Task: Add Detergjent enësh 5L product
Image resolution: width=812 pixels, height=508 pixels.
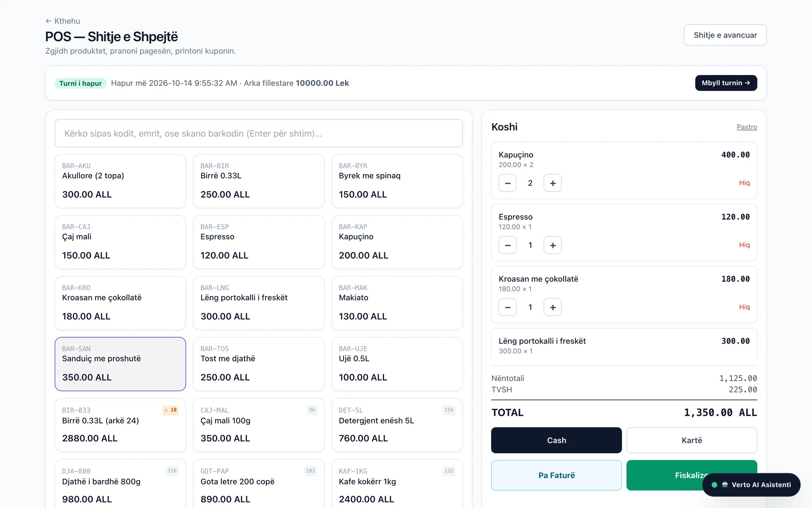Action: (397, 425)
